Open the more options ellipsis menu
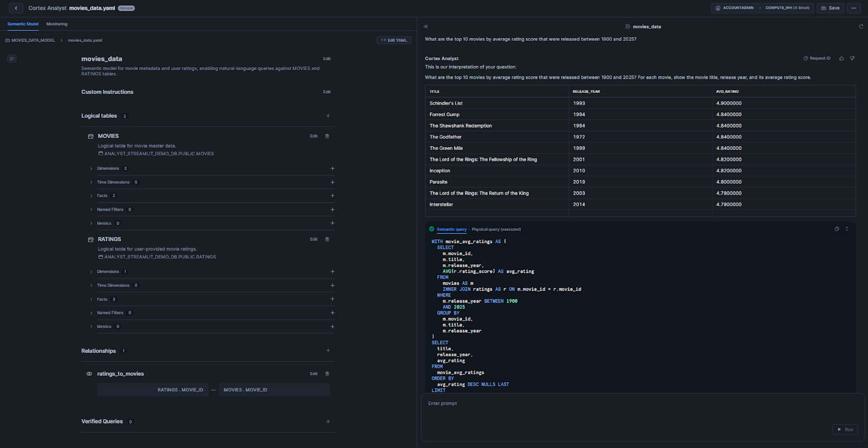 854,8
